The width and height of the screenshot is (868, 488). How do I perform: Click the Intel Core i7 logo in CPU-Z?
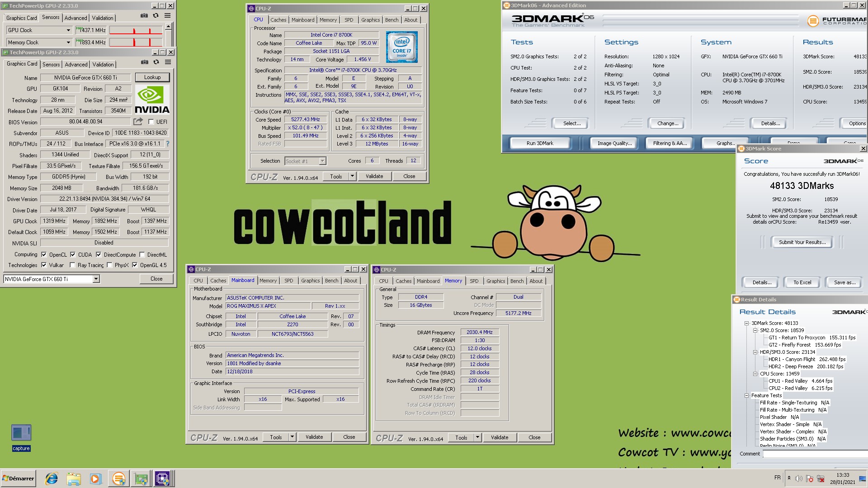401,47
